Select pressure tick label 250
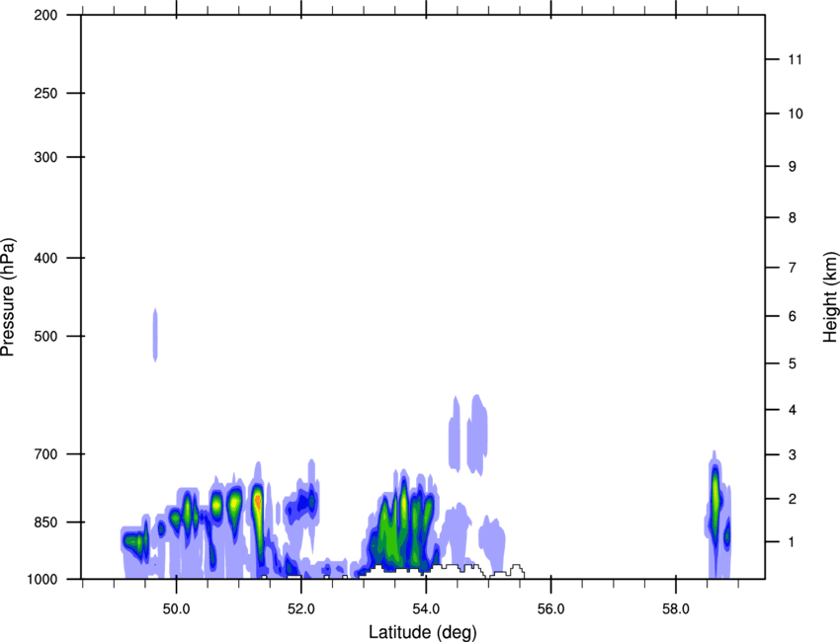Image resolution: width=840 pixels, height=642 pixels. coord(45,93)
